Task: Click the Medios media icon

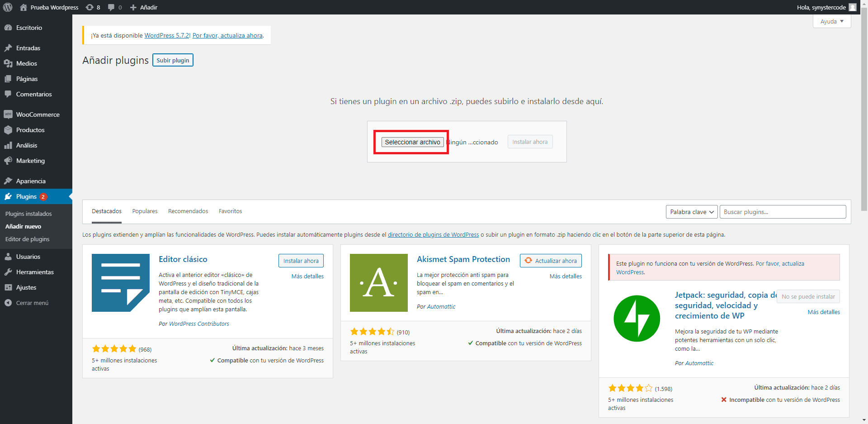Action: pos(8,63)
